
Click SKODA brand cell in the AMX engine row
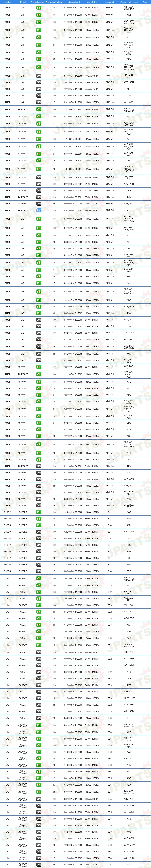click(x=7, y=525)
